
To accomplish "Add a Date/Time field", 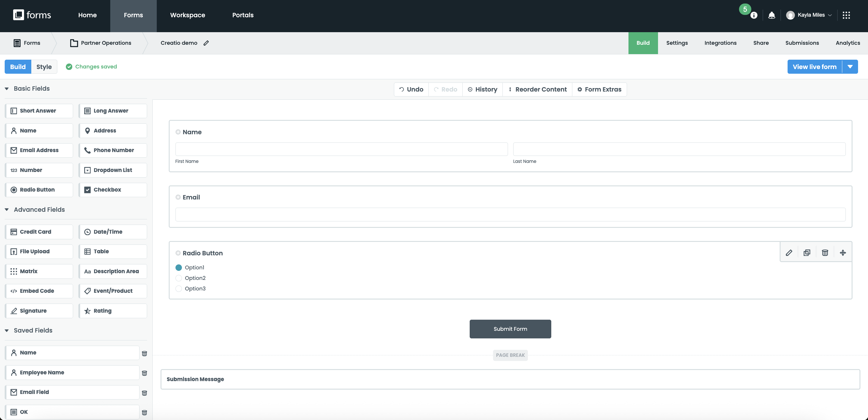I will [x=113, y=232].
